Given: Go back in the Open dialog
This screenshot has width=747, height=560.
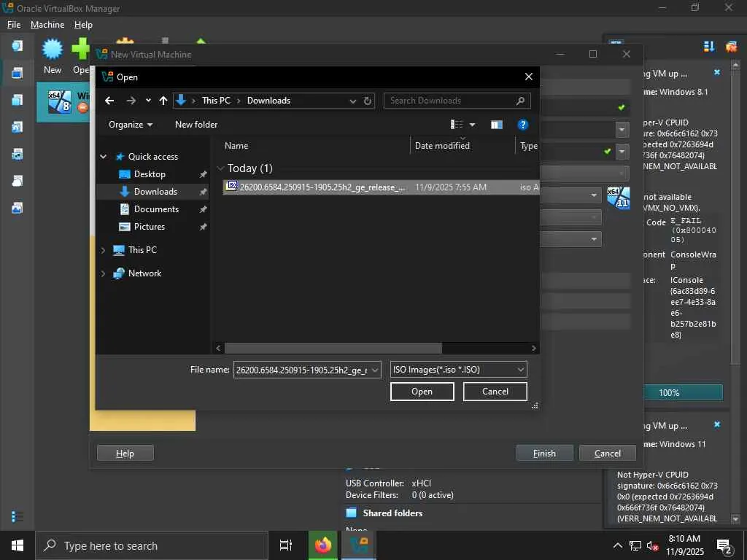Looking at the screenshot, I should (x=109, y=101).
